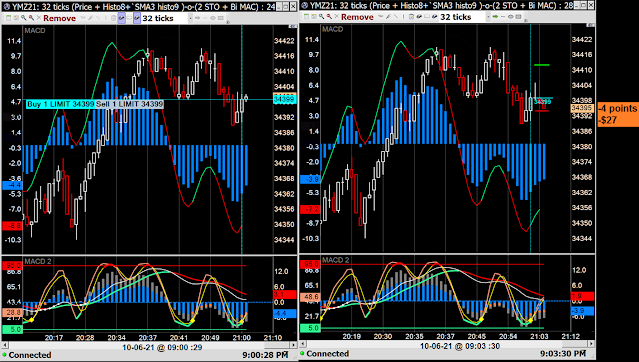Toggle first link button in right chart toolbar
The height and width of the screenshot is (362, 639).
click(x=419, y=17)
